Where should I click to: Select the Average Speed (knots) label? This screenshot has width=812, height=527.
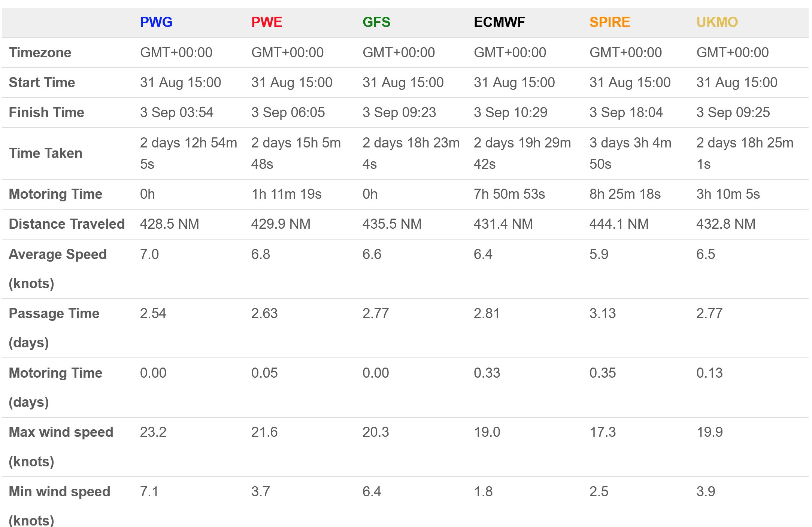click(58, 268)
